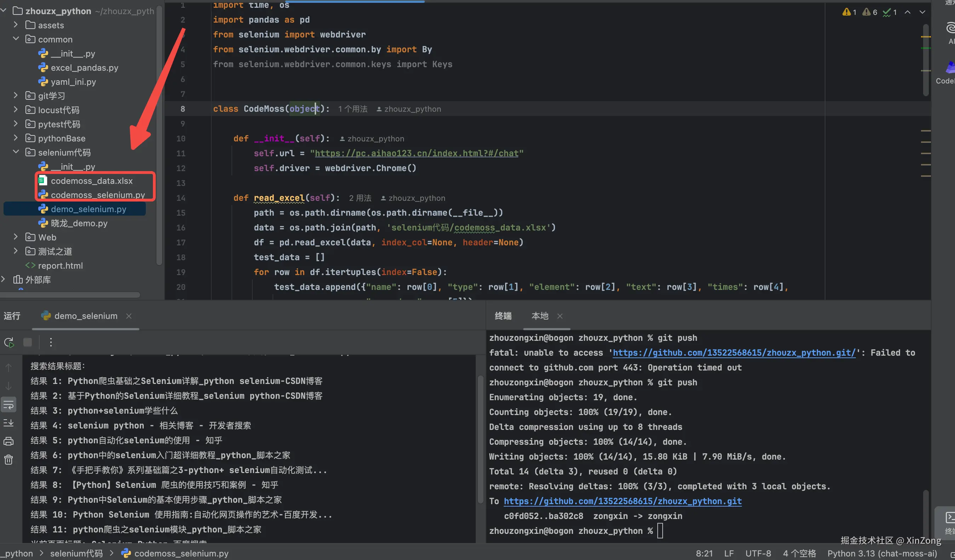
Task: Click the project tree horizontal scrollbar
Action: tap(70, 294)
